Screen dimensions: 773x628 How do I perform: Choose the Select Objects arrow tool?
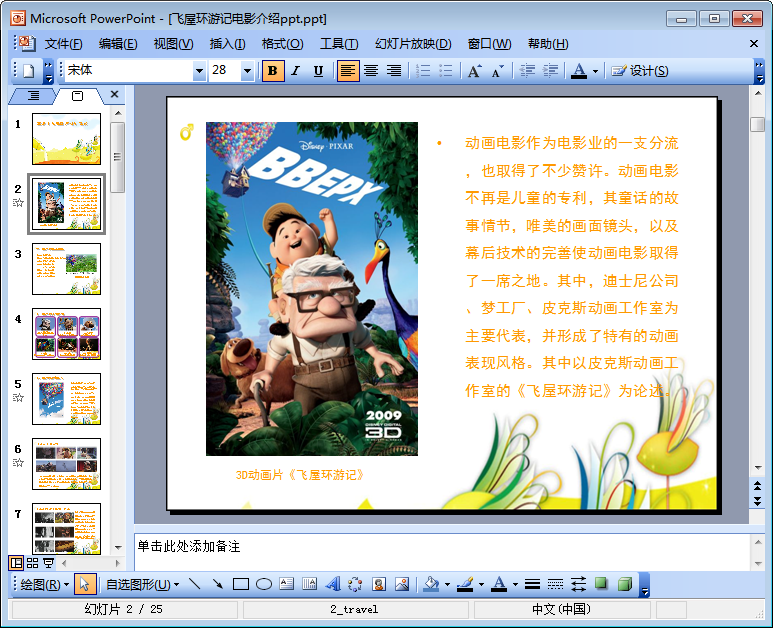[x=84, y=585]
